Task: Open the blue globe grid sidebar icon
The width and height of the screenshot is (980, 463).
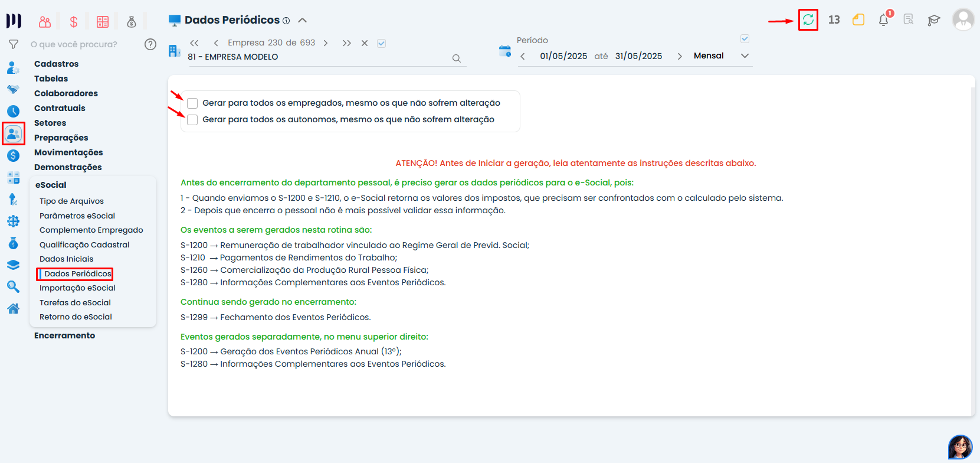Action: tap(13, 221)
